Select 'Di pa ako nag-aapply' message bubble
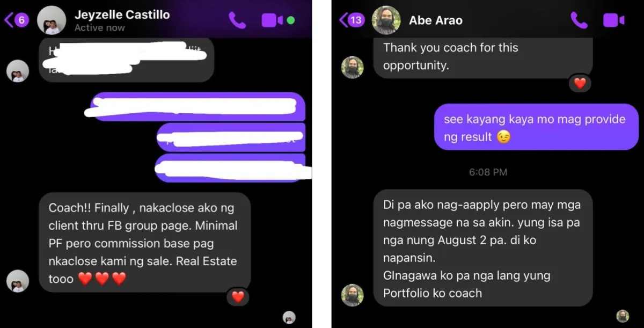Viewport: 644px width, 328px height. (483, 248)
